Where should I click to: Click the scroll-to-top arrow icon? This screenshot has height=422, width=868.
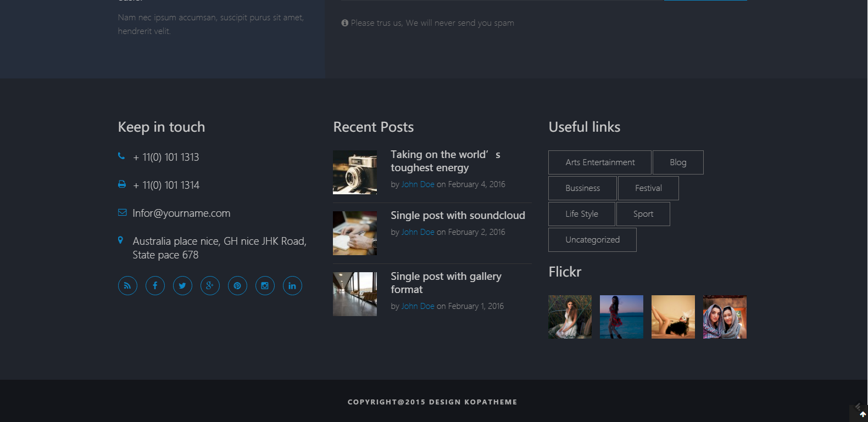click(x=863, y=414)
